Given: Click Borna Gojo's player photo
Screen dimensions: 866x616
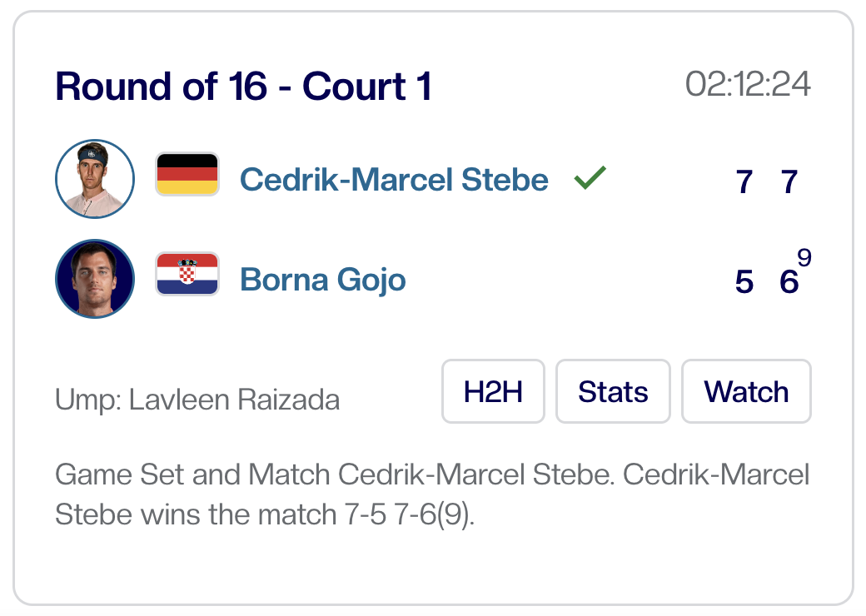Looking at the screenshot, I should tap(95, 279).
